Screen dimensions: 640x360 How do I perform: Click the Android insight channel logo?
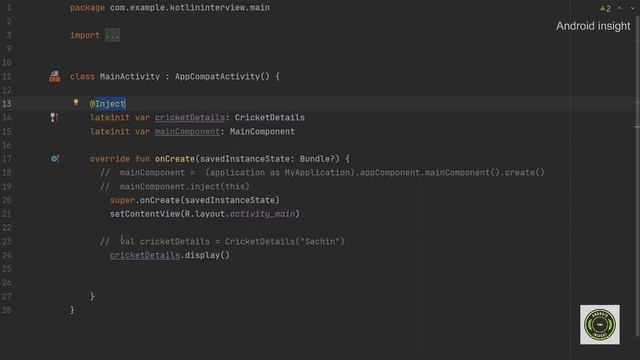coord(600,324)
